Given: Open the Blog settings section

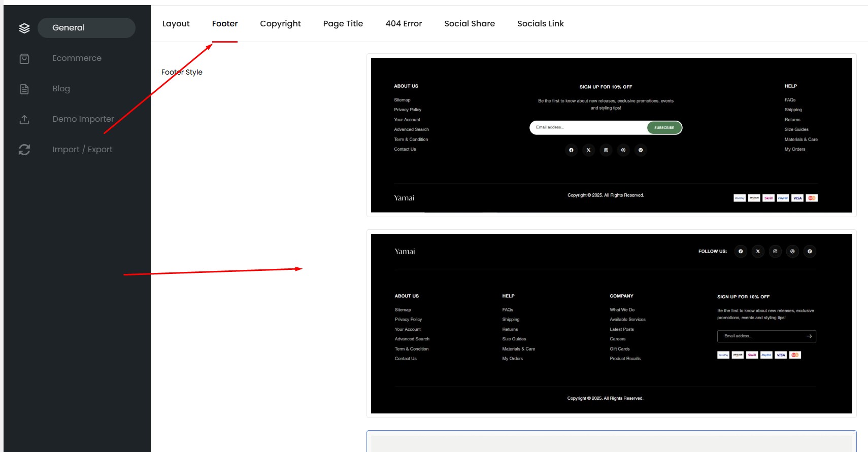Looking at the screenshot, I should coord(61,89).
